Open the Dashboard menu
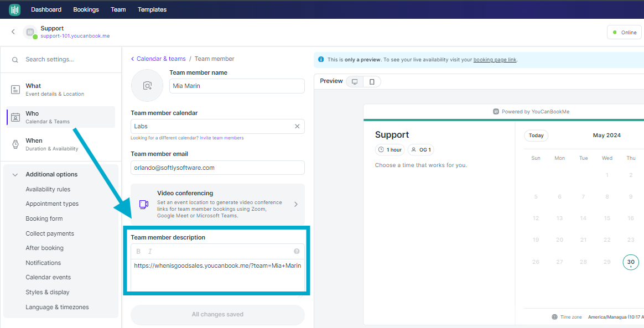This screenshot has height=328, width=644. click(x=46, y=9)
